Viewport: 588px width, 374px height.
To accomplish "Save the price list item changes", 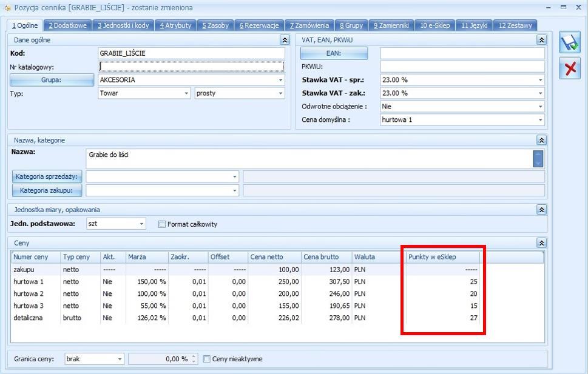I will coord(570,42).
